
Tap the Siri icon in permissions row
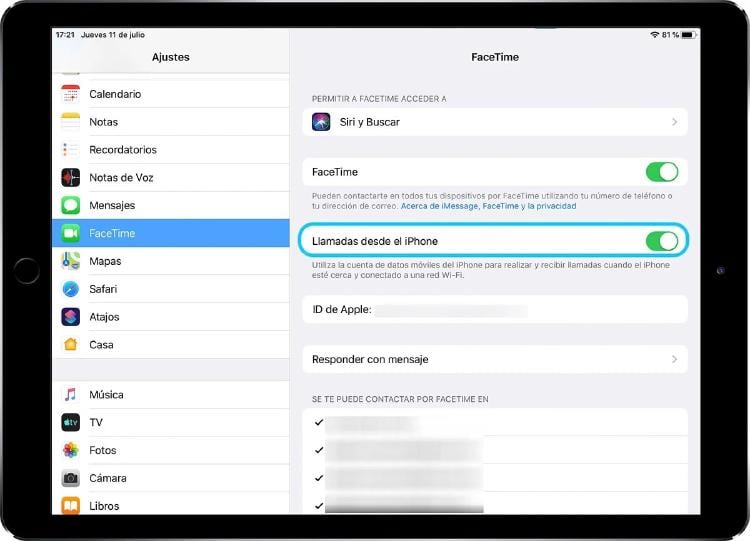pos(321,122)
